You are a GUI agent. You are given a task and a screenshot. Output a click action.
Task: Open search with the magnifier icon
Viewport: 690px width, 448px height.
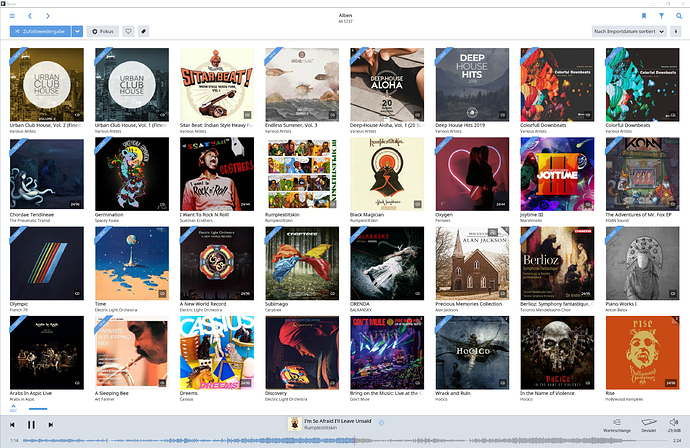pyautogui.click(x=679, y=16)
